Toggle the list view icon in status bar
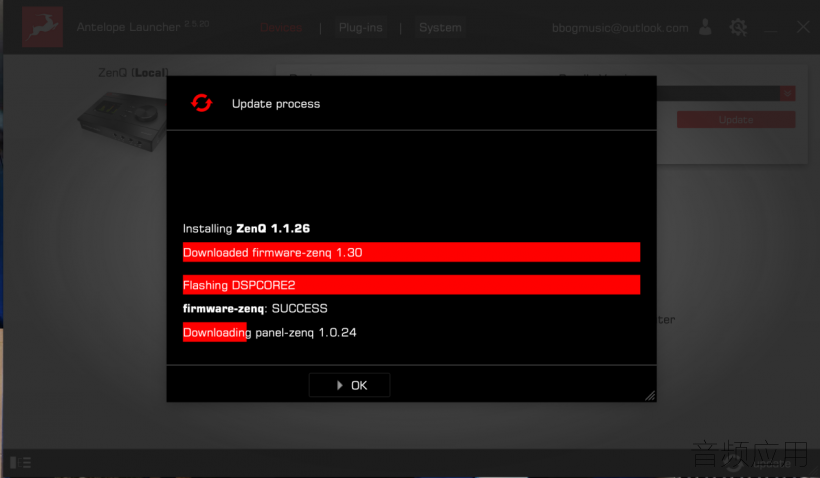Image resolution: width=820 pixels, height=478 pixels. (x=21, y=462)
